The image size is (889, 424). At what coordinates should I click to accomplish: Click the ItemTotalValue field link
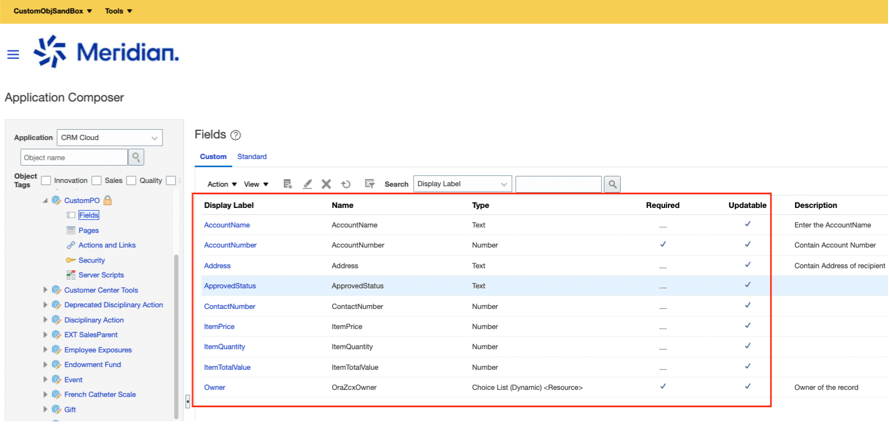click(x=229, y=367)
